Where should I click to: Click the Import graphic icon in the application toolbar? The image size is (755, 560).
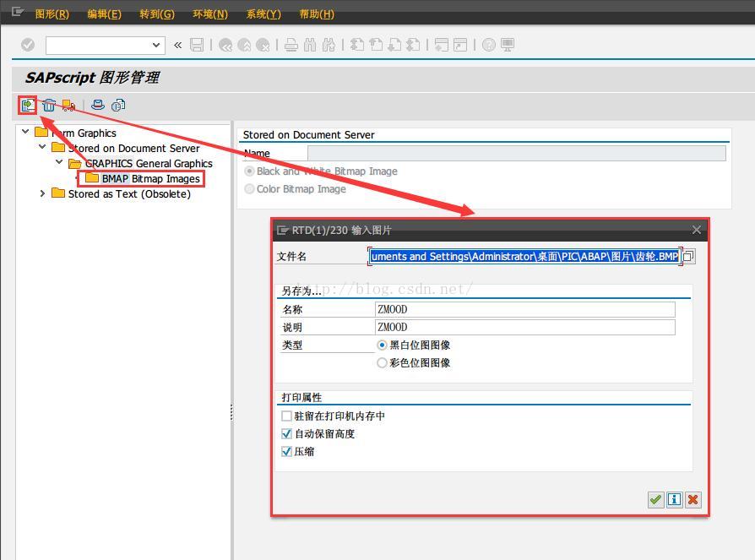(x=28, y=105)
